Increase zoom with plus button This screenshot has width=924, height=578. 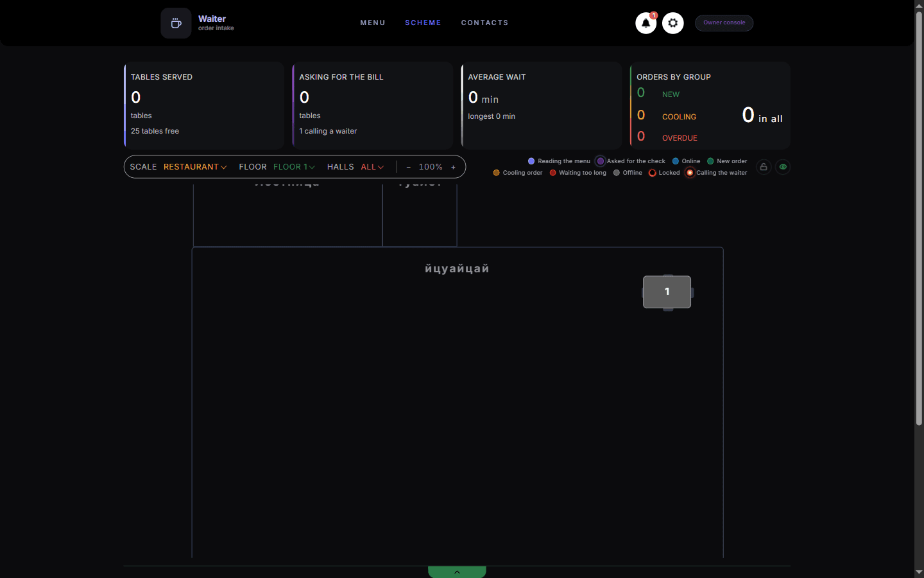point(453,167)
